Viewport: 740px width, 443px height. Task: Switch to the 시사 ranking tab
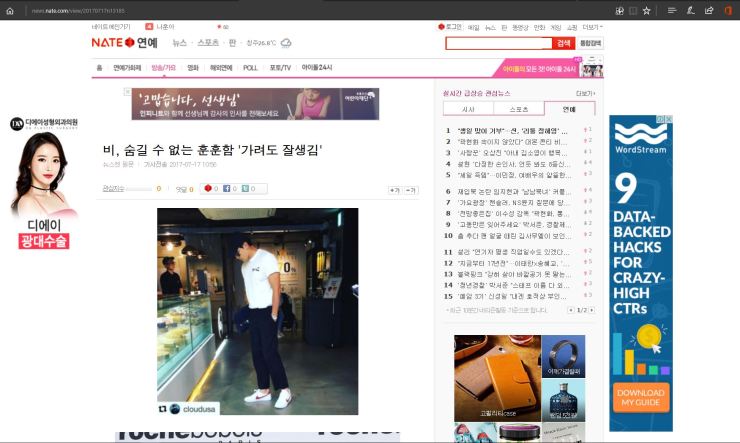[468, 108]
